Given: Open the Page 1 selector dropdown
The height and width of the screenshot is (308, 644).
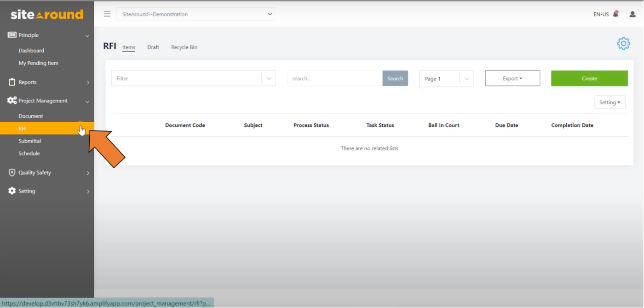Looking at the screenshot, I should click(x=445, y=78).
